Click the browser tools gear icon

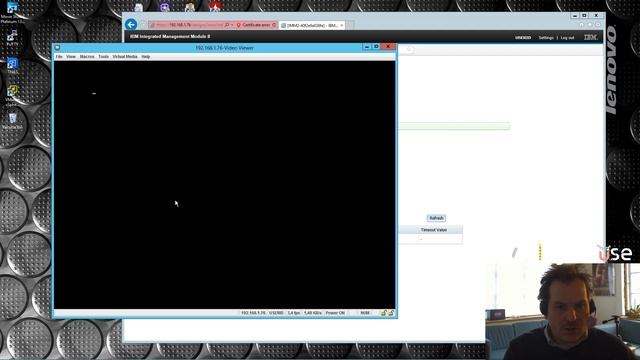598,25
